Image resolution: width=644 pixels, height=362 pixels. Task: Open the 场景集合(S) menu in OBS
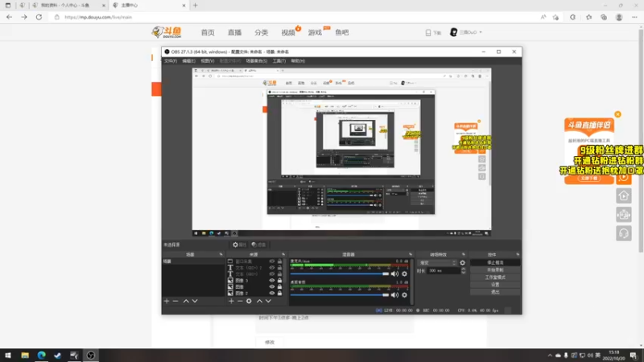[x=256, y=61]
